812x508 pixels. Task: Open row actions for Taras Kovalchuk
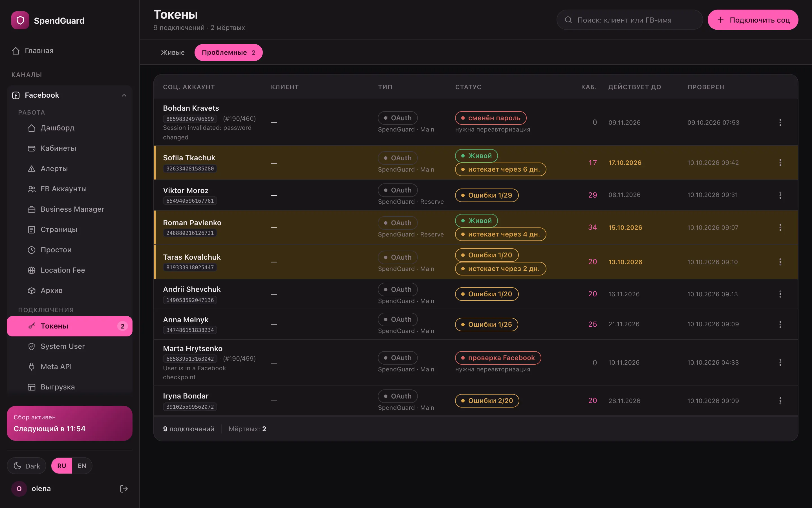780,262
